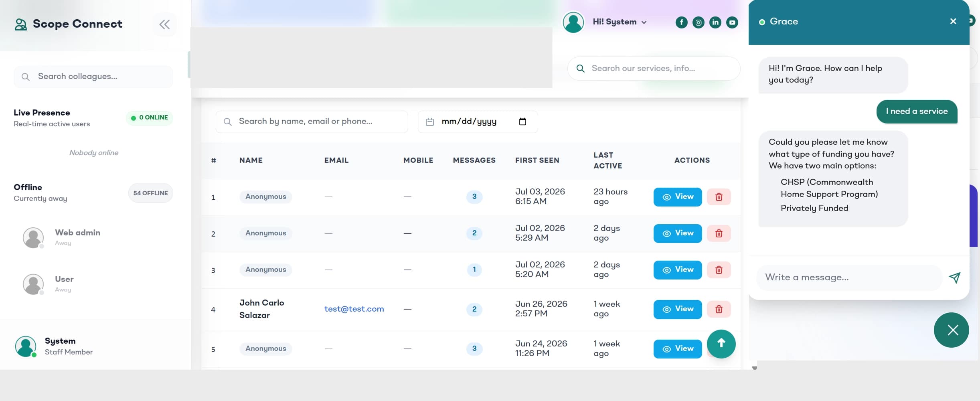Click Grace chat header name

(784, 22)
